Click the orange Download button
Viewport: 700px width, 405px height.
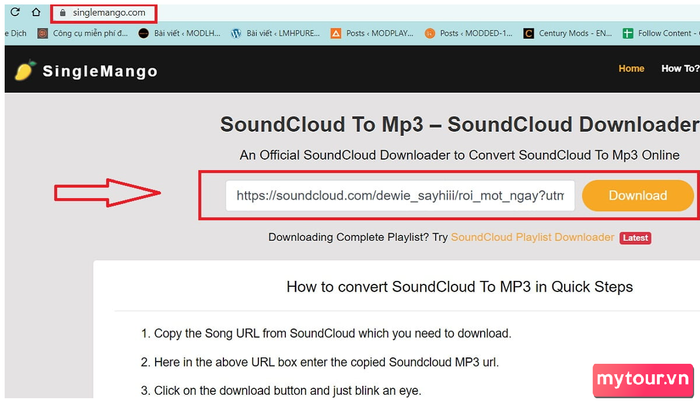tap(638, 196)
